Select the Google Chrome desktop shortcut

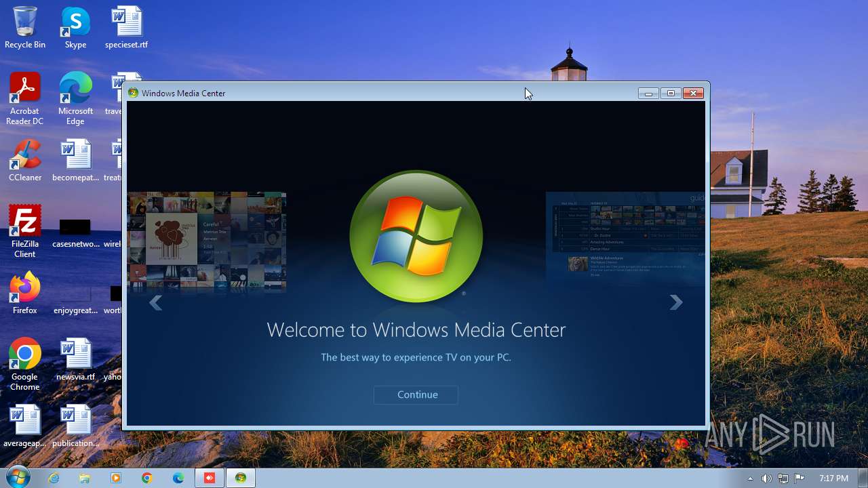coord(25,364)
